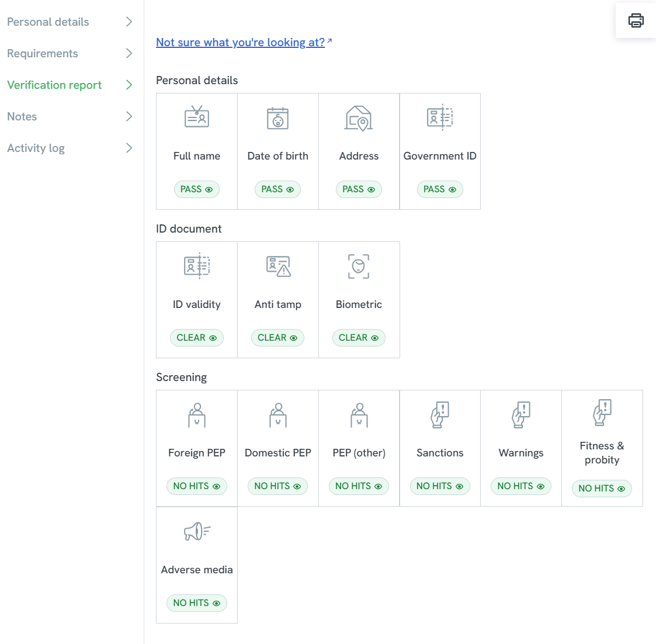Click the 'Government ID' card label
This screenshot has height=644, width=656.
[440, 156]
